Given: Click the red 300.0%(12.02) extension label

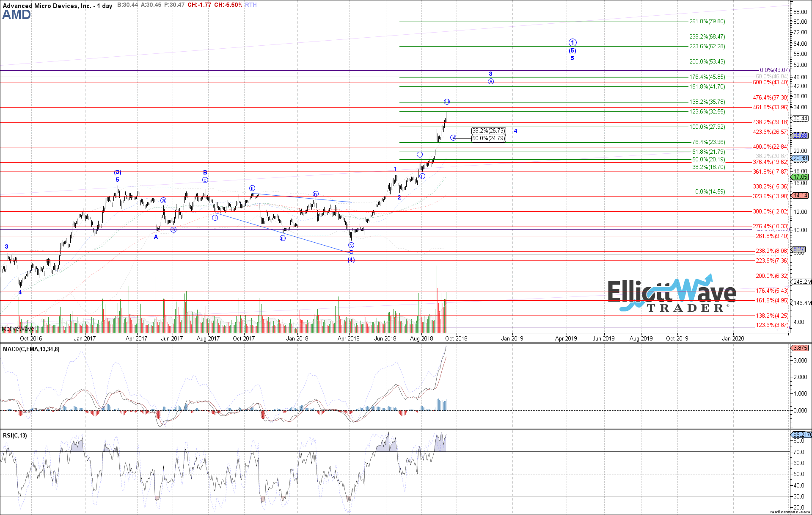Looking at the screenshot, I should pyautogui.click(x=771, y=212).
